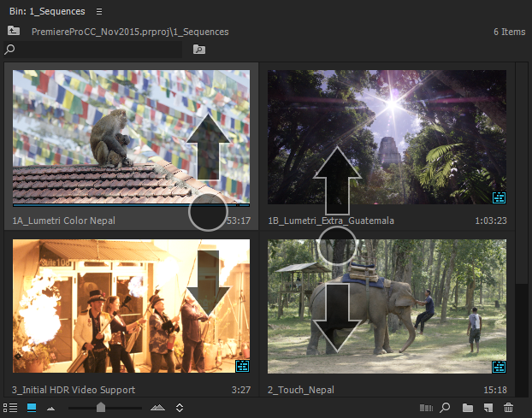Adjust the thumbnail zoom slider handle
The width and height of the screenshot is (532, 418).
point(101,408)
